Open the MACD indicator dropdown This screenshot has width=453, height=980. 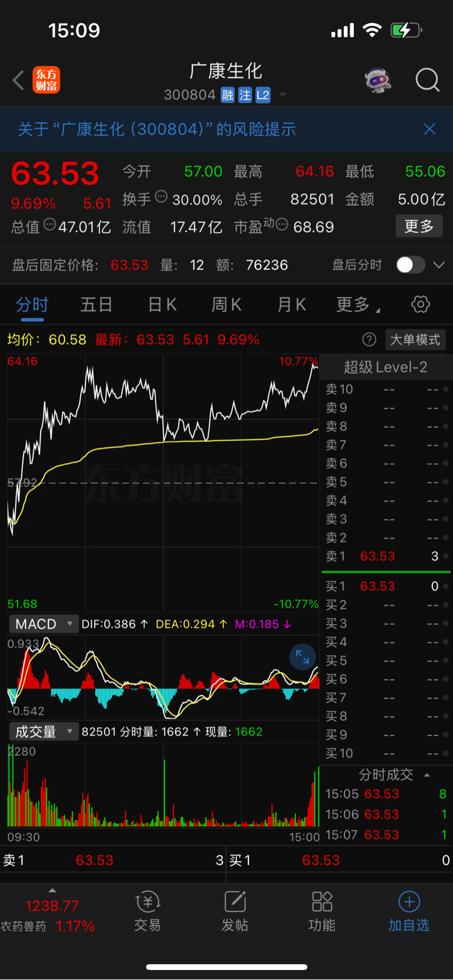point(44,624)
